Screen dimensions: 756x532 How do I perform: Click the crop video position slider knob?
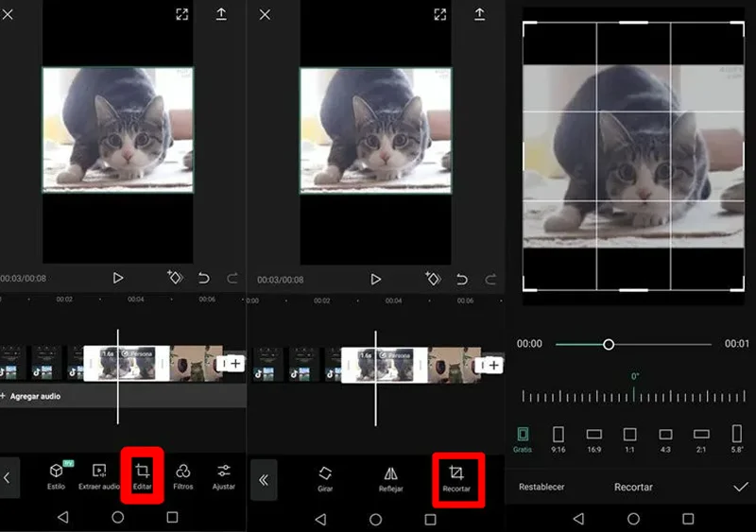tap(609, 344)
